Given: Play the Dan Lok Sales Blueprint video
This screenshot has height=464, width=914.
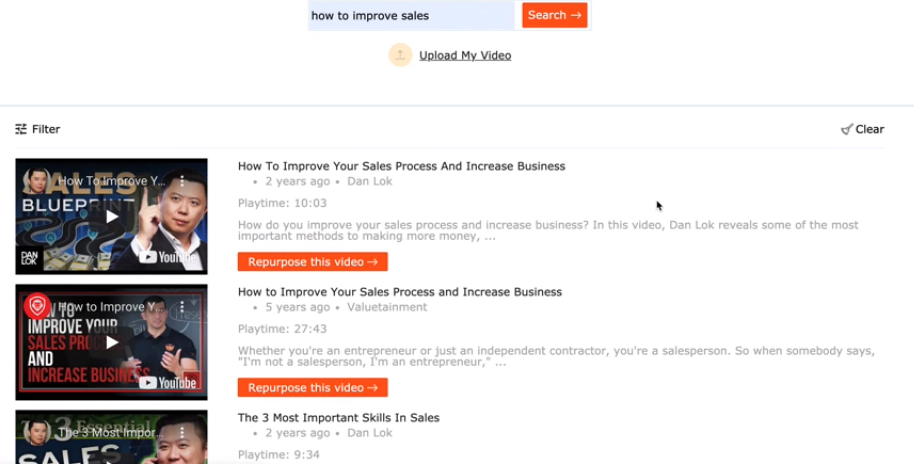Looking at the screenshot, I should click(x=111, y=217).
